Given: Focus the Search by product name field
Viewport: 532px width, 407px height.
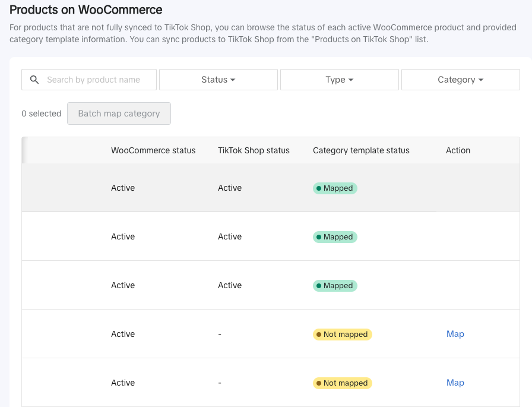Looking at the screenshot, I should pyautogui.click(x=94, y=80).
